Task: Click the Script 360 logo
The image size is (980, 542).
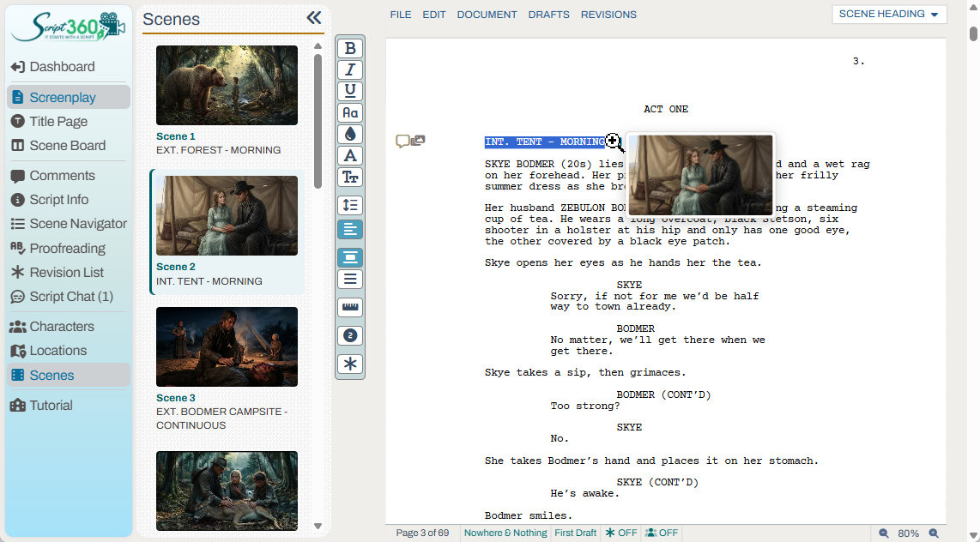Action: tap(68, 27)
